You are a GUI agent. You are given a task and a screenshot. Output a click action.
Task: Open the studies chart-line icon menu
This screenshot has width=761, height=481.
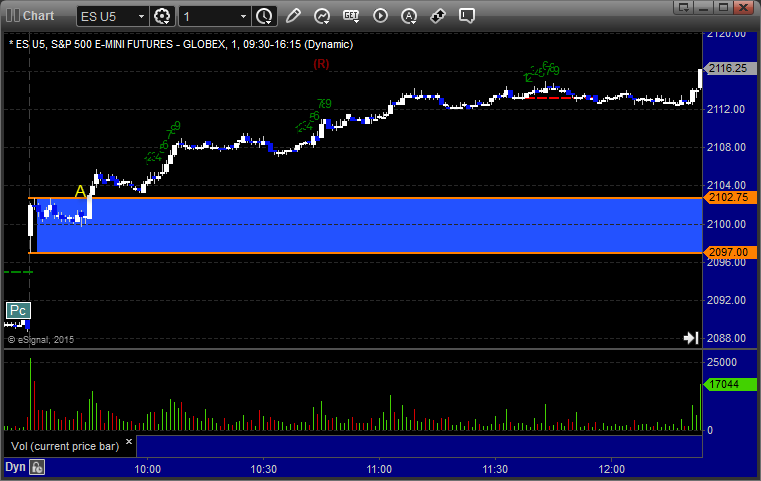322,16
